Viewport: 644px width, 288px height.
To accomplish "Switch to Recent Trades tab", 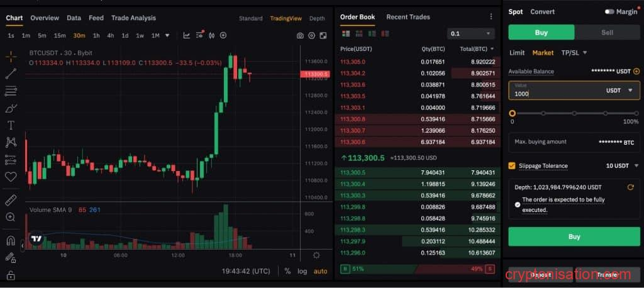I will (408, 17).
